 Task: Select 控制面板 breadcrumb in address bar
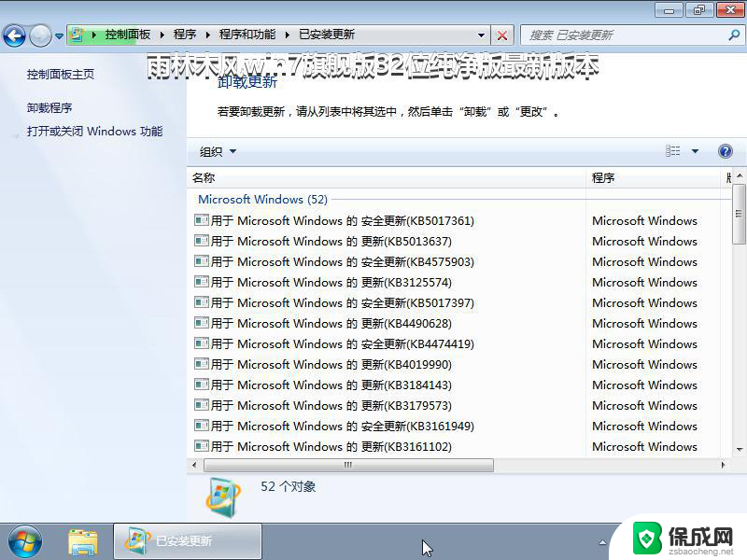tap(128, 35)
